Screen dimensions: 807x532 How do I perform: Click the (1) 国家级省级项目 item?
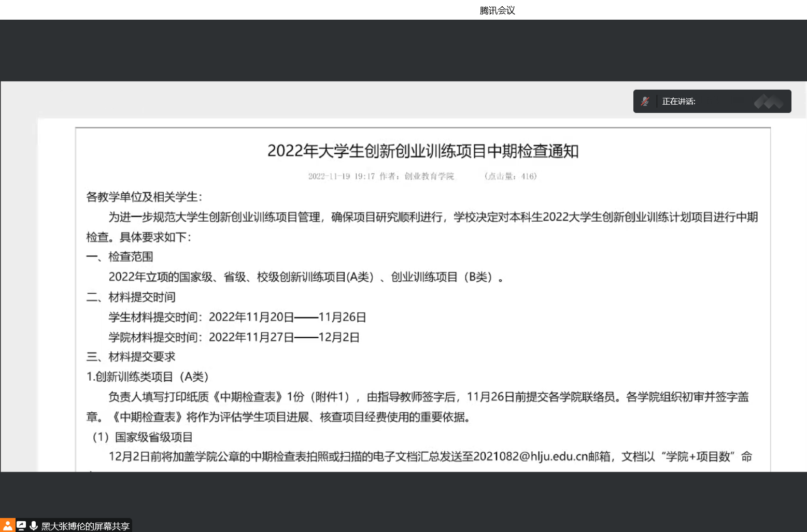click(x=143, y=437)
